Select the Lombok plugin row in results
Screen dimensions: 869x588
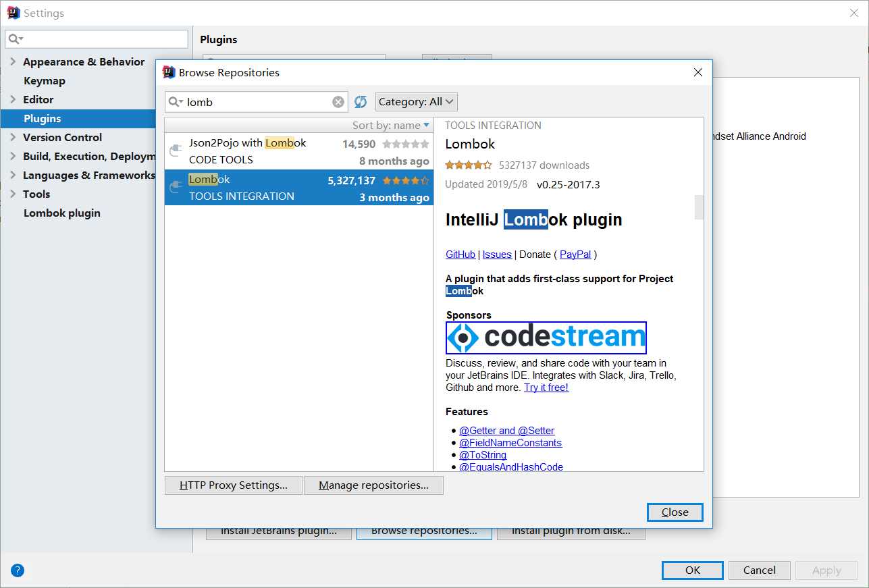coord(299,188)
